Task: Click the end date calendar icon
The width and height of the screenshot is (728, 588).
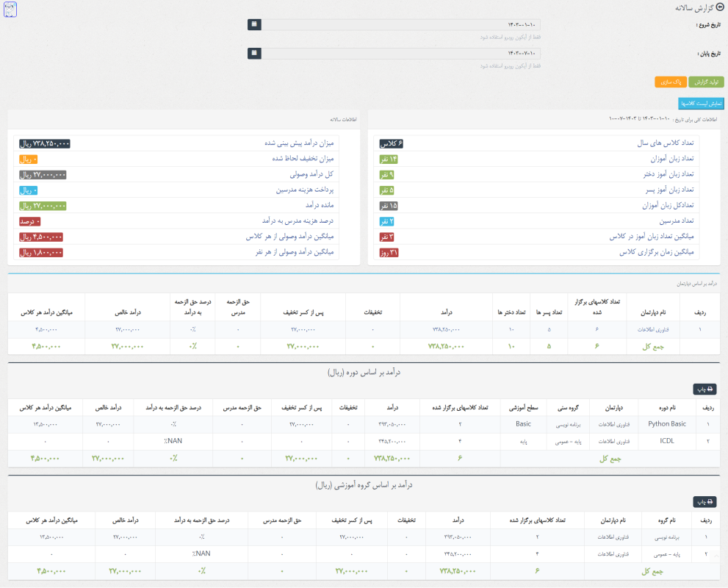Action: [x=254, y=54]
